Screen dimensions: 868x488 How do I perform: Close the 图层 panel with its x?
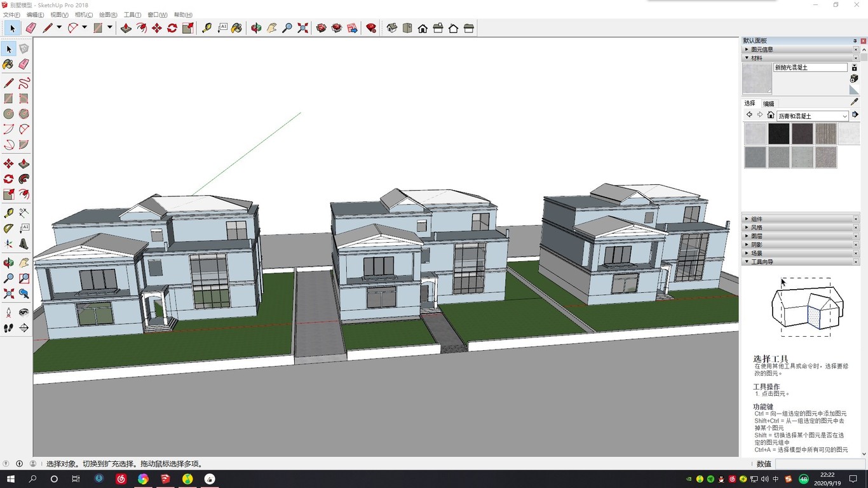(x=856, y=236)
